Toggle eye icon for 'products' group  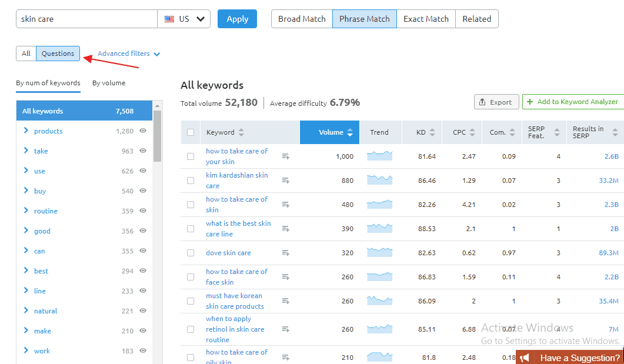(x=143, y=131)
